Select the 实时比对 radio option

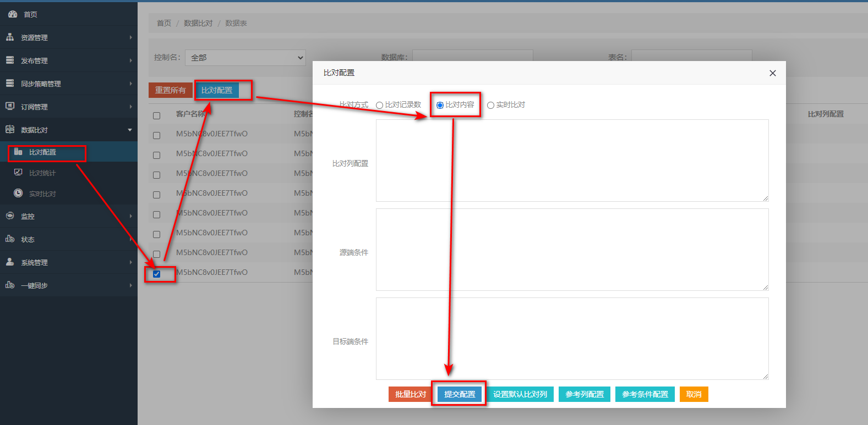(x=490, y=105)
